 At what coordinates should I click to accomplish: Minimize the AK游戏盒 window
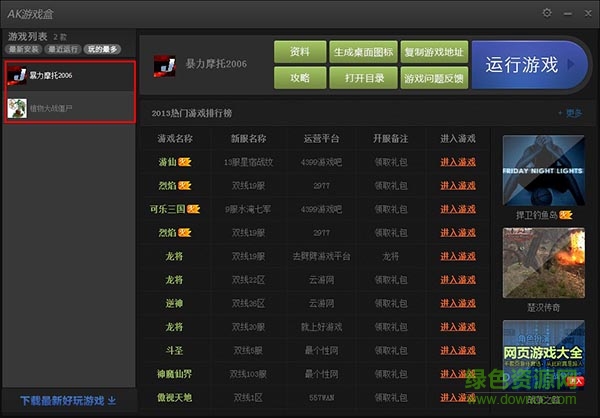568,14
